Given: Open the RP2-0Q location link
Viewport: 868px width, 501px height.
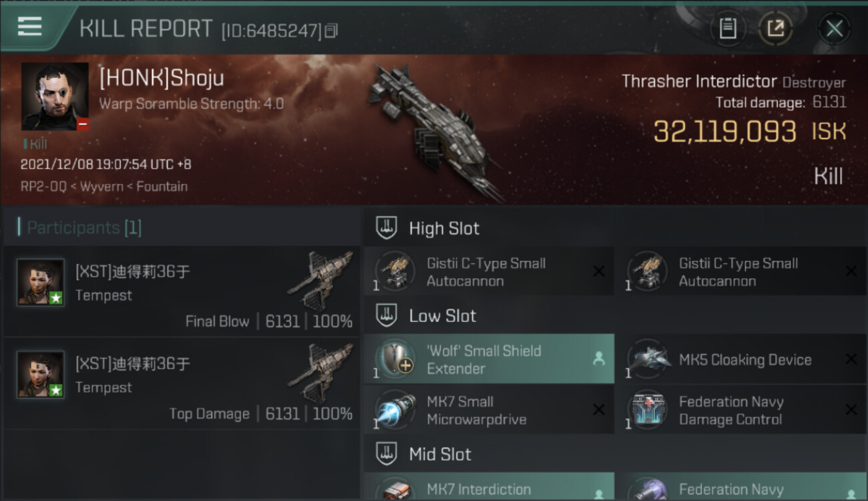Looking at the screenshot, I should click(x=43, y=186).
